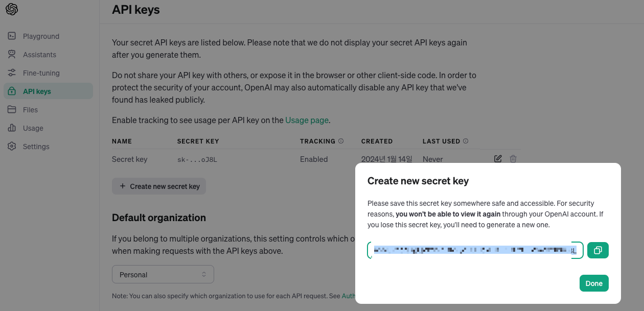Image resolution: width=644 pixels, height=311 pixels.
Task: Click the Playground terminal icon in sidebar
Action: tap(12, 36)
